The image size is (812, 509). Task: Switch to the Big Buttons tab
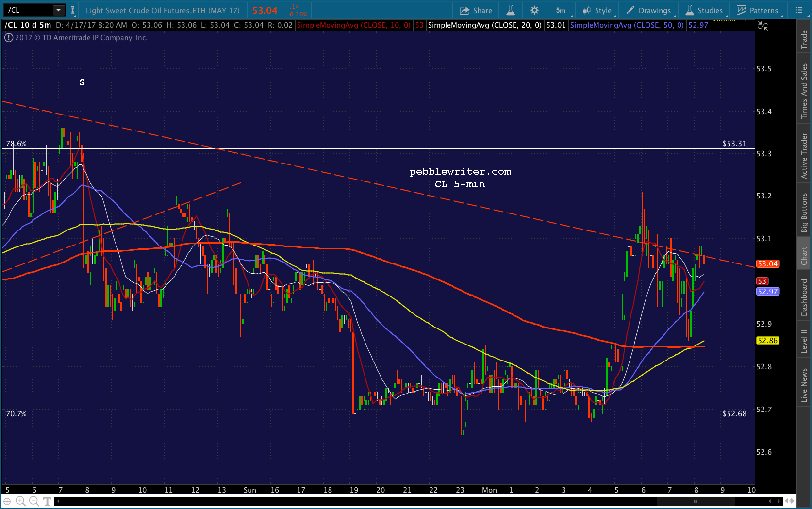[x=804, y=213]
